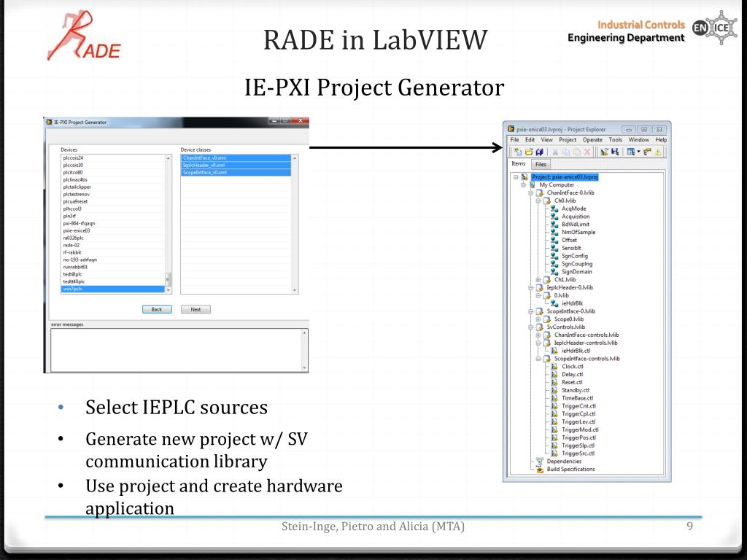Collapse the SvControls.lvlib node

pos(530,327)
